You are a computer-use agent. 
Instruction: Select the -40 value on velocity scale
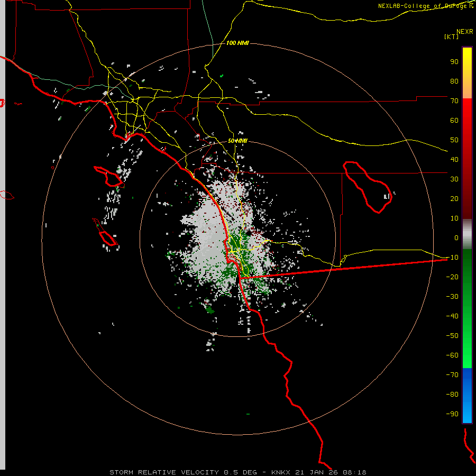(x=452, y=316)
